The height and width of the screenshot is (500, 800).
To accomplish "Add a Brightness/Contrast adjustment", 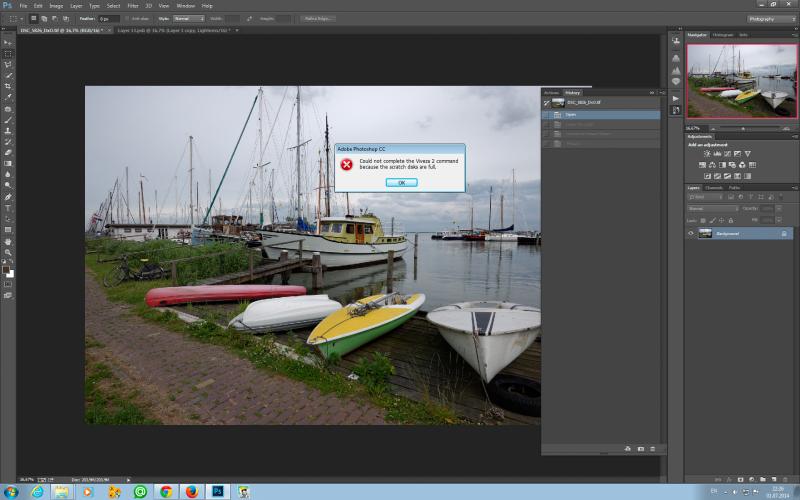I will click(x=707, y=154).
